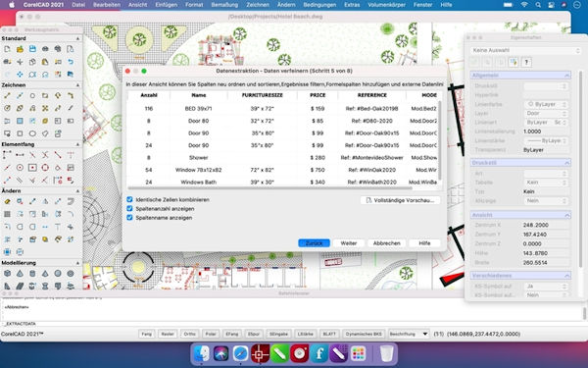The width and height of the screenshot is (588, 368).
Task: Uncheck 'Spaltenname anzeigen' checkbox
Action: point(129,218)
